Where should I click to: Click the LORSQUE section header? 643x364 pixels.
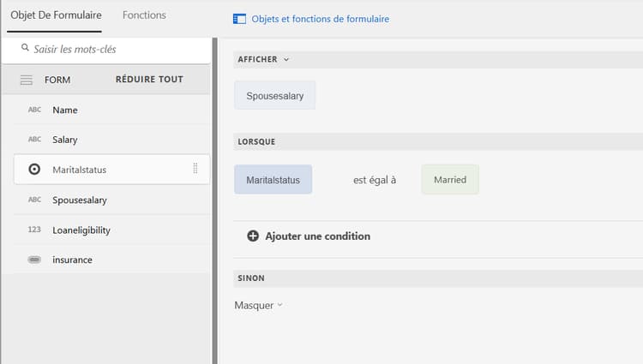pos(438,141)
